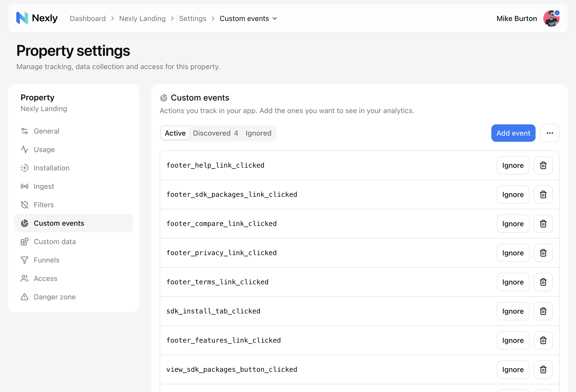Click the view_sdk_packages_button_clicked event name
The width and height of the screenshot is (576, 392).
pos(232,369)
